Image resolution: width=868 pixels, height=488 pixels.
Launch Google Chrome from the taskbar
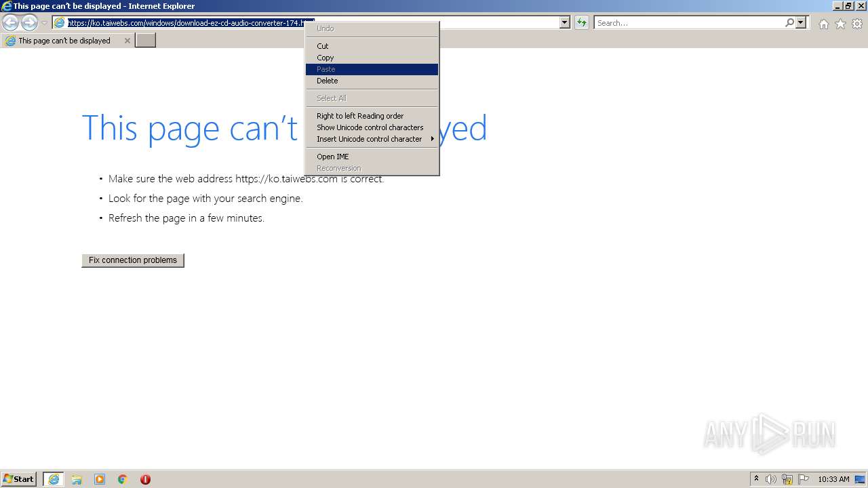[x=123, y=479]
